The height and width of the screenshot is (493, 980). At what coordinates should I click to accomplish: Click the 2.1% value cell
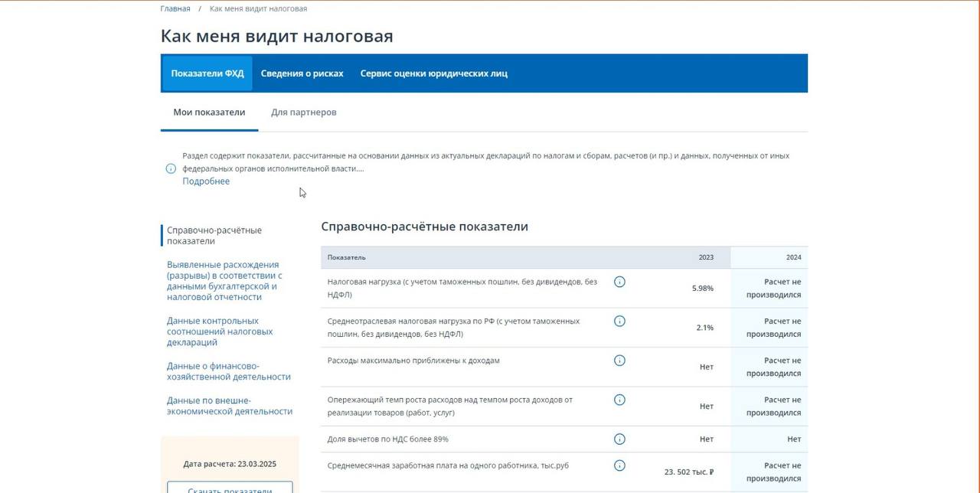pyautogui.click(x=705, y=328)
